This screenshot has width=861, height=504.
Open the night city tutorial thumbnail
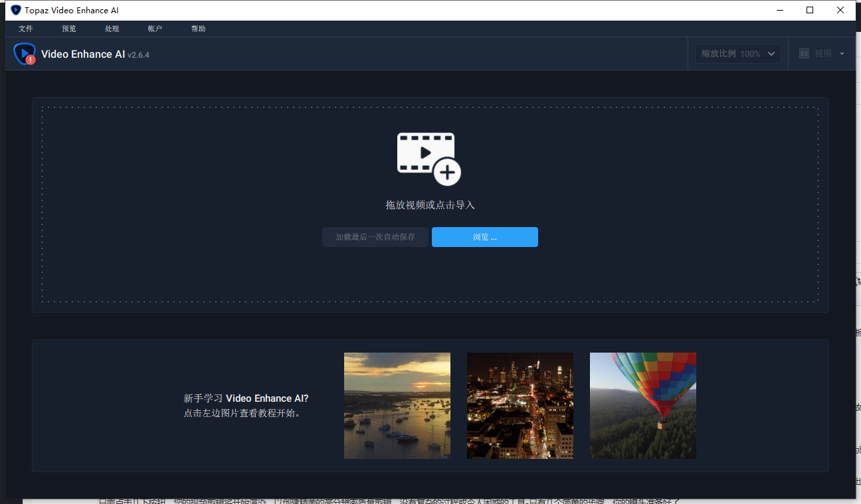(x=520, y=406)
